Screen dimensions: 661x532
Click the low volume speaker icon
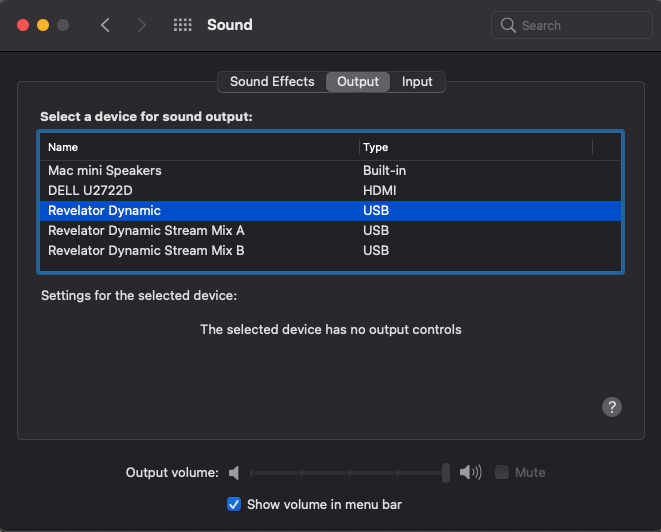pos(234,473)
